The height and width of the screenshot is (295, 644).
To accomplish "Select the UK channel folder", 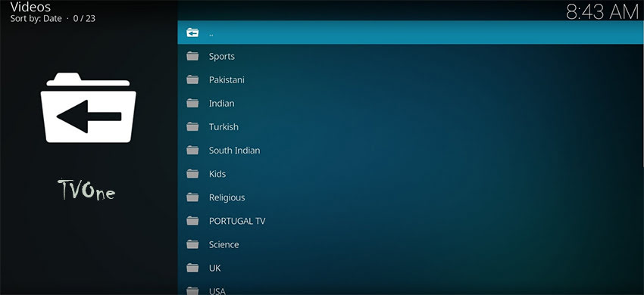I will [411, 269].
